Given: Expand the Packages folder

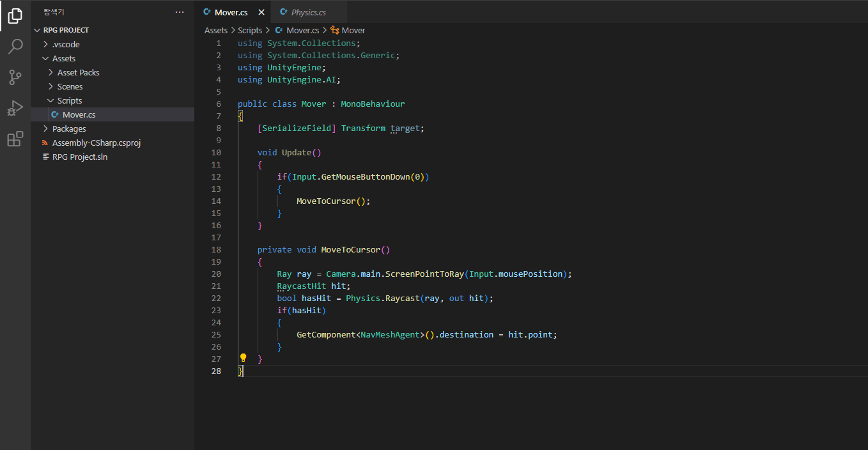Looking at the screenshot, I should 68,128.
